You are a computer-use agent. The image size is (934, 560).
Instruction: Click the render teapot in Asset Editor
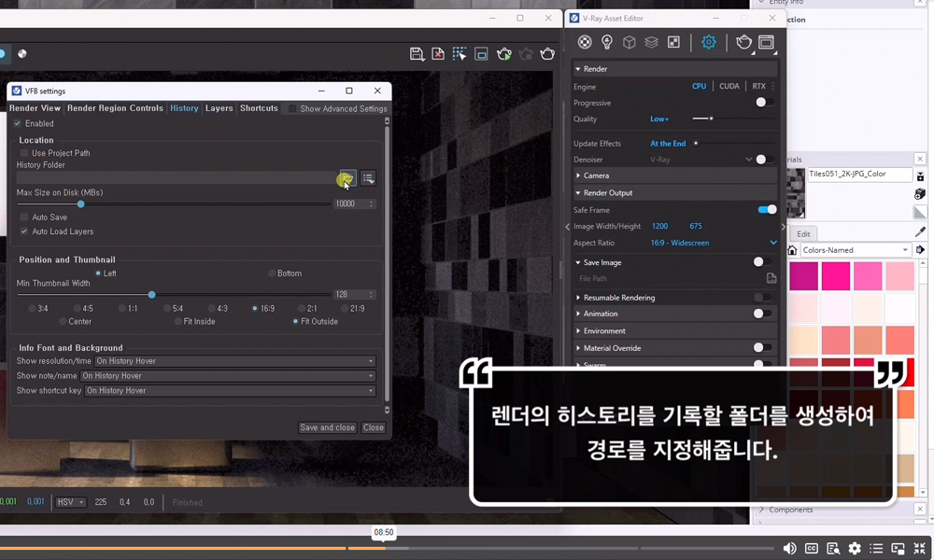pyautogui.click(x=743, y=42)
